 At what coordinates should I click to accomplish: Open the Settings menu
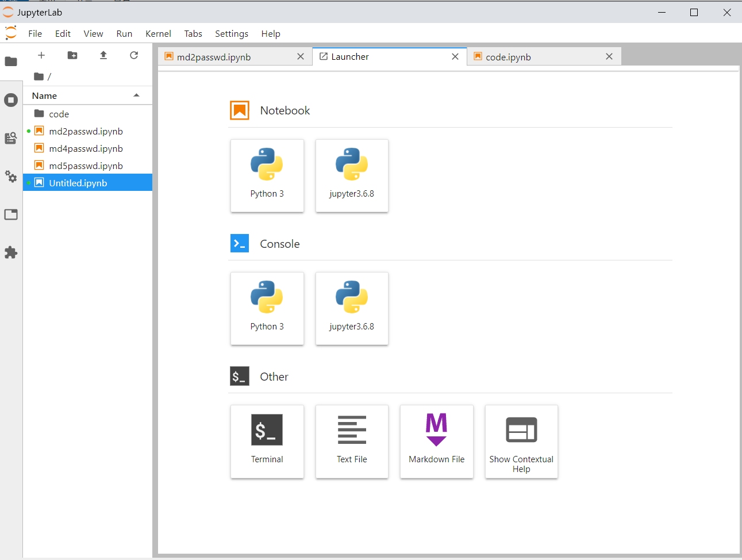pos(232,33)
